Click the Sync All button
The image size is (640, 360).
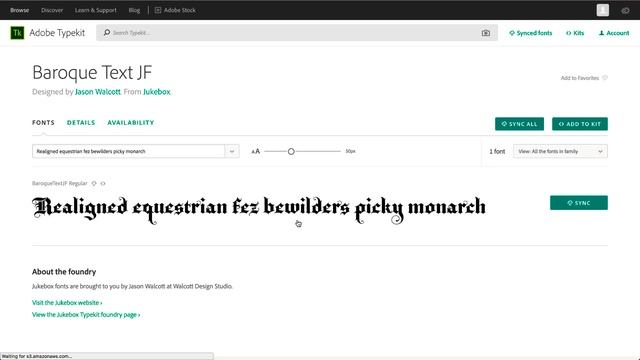click(x=519, y=124)
